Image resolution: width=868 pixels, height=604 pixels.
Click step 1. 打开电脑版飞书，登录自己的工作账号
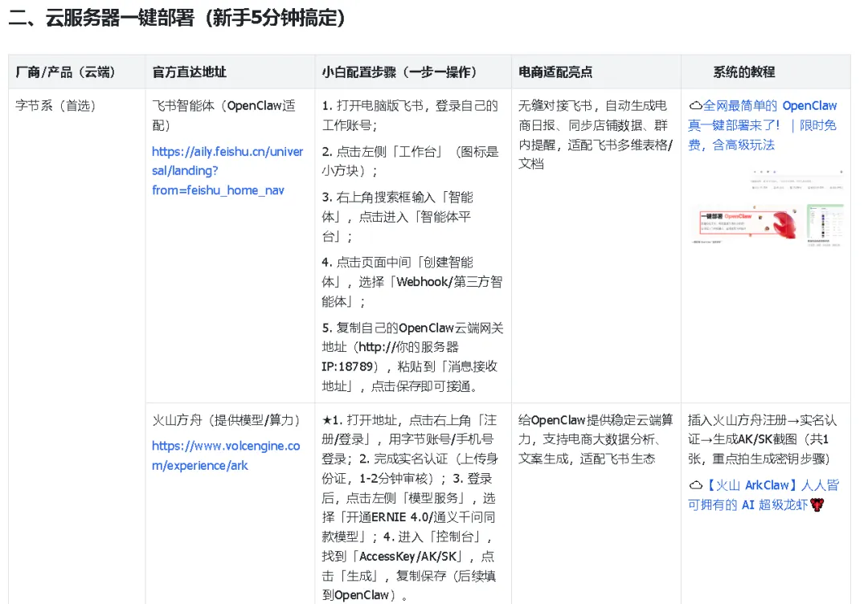(x=410, y=115)
